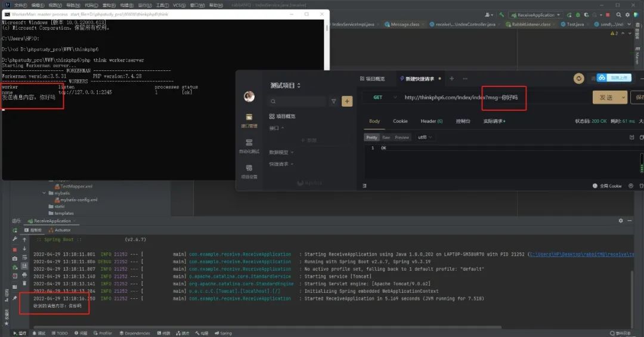This screenshot has width=644, height=337.
Task: Switch to the IndexServiceImpl.java editor tab
Action: [x=354, y=24]
